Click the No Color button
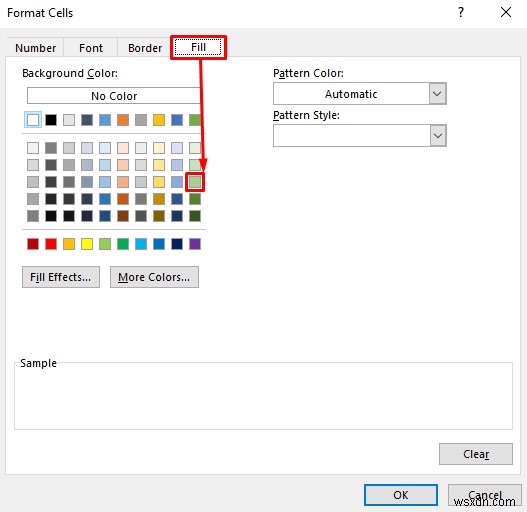Screen dimensions: 527x512 click(x=114, y=96)
